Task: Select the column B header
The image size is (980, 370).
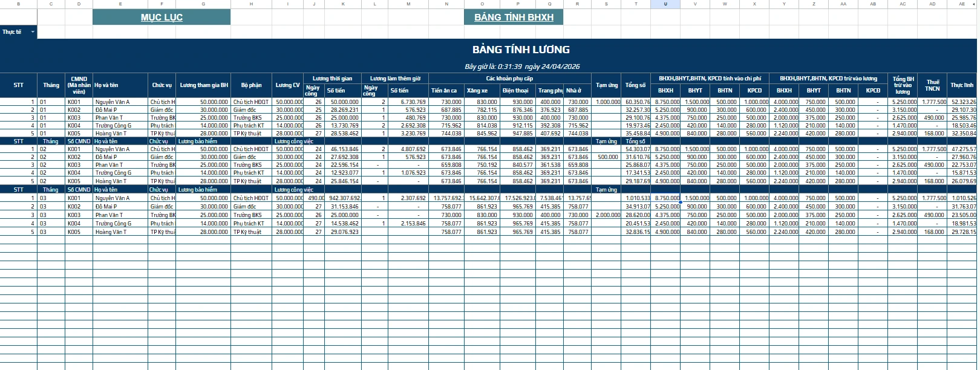Action: click(x=18, y=4)
